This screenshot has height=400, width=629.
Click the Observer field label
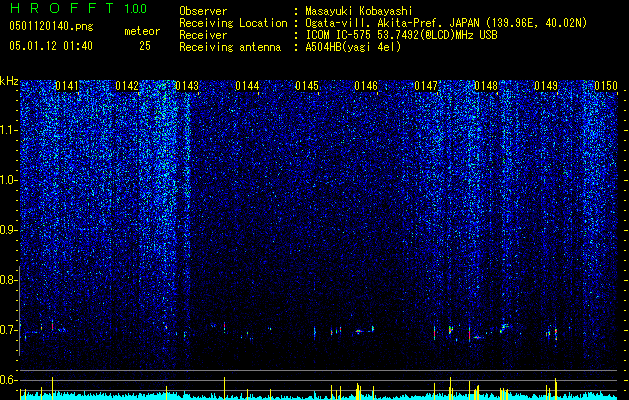tap(203, 11)
